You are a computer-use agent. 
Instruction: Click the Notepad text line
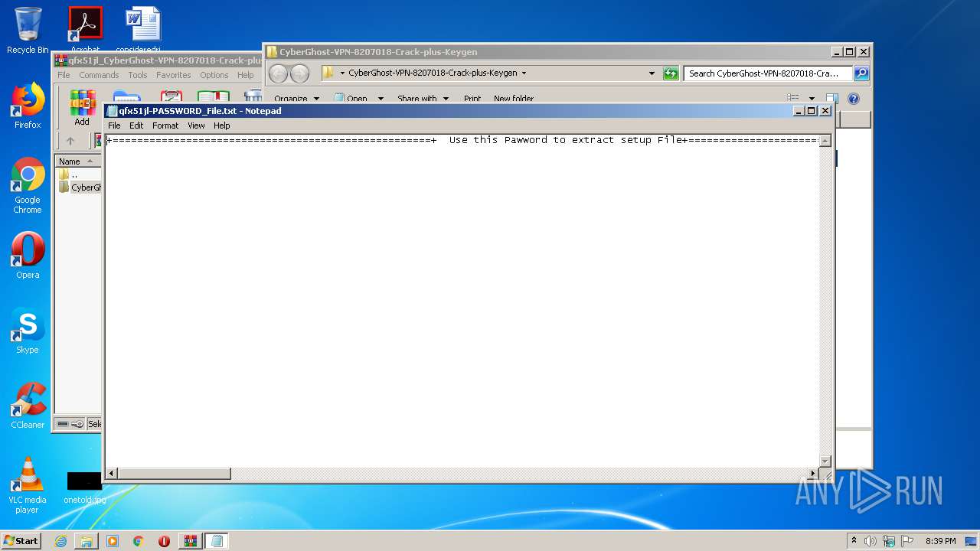tap(462, 140)
